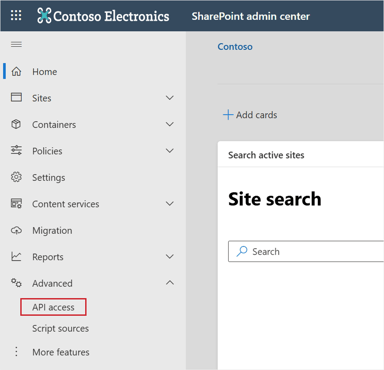The width and height of the screenshot is (384, 370).
Task: Click the Advanced gears icon
Action: (x=16, y=283)
